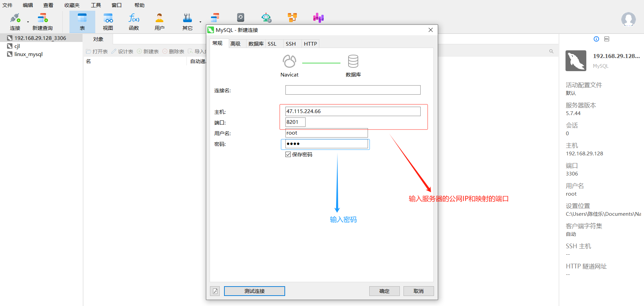Click the 服务器版本 value 5.7.44

[573, 113]
